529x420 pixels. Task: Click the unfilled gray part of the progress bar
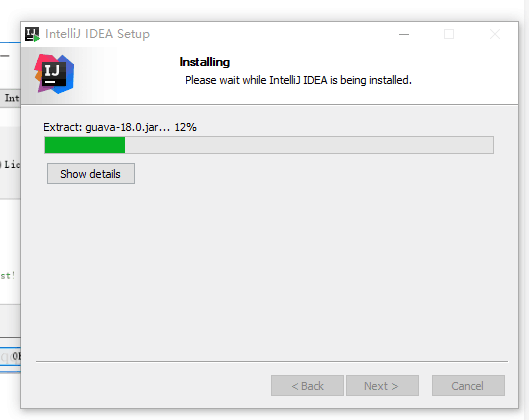click(309, 145)
